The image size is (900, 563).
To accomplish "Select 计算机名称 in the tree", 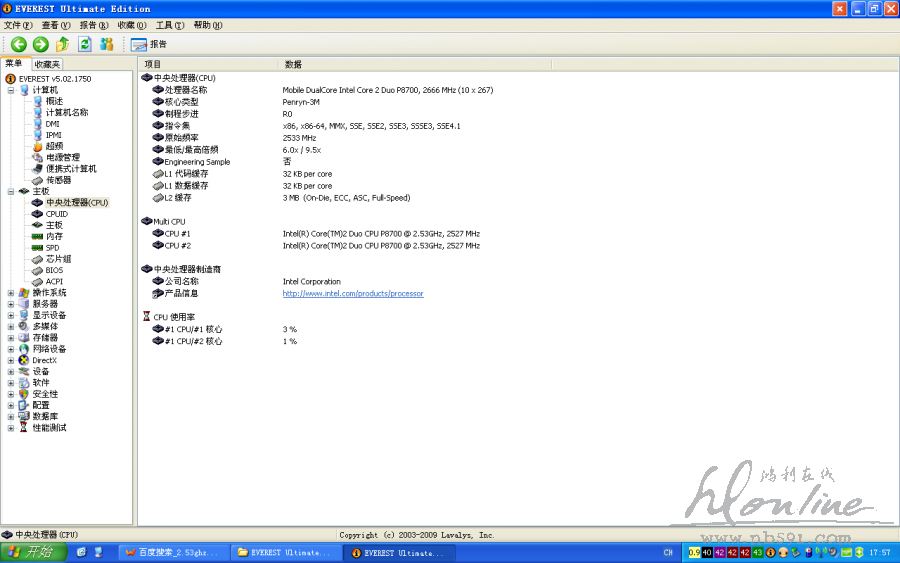I will (67, 112).
